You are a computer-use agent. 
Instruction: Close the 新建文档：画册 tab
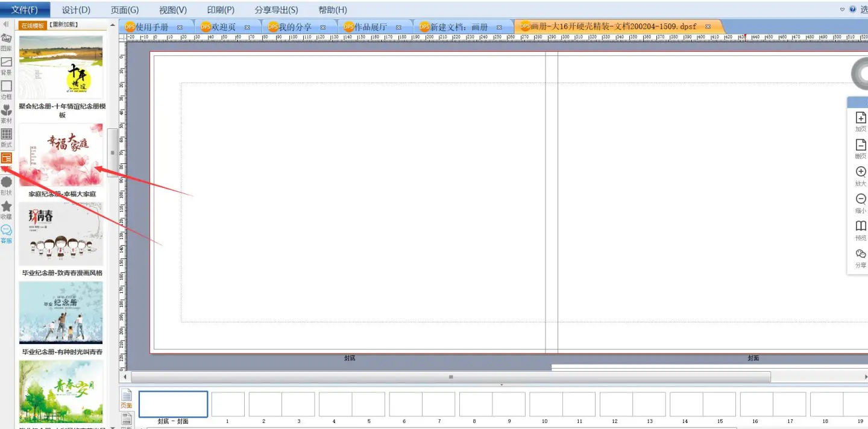pyautogui.click(x=499, y=27)
